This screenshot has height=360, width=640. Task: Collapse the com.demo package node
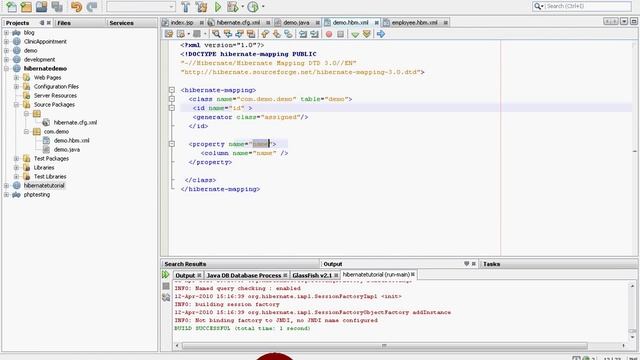[26, 131]
